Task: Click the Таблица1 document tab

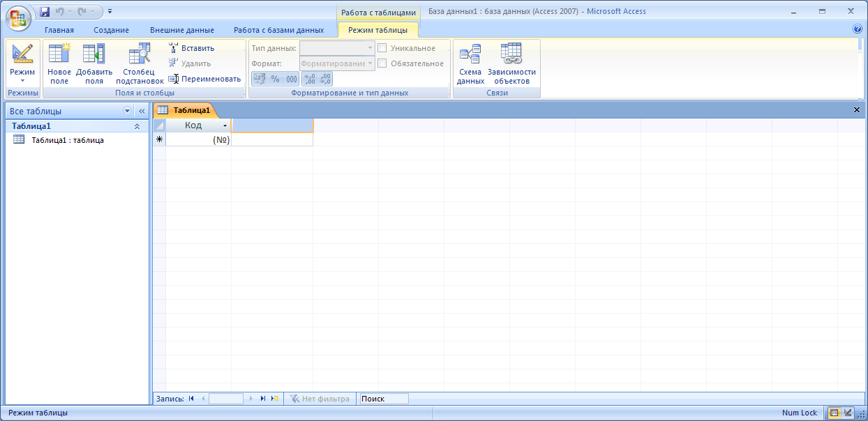Action: pos(185,110)
